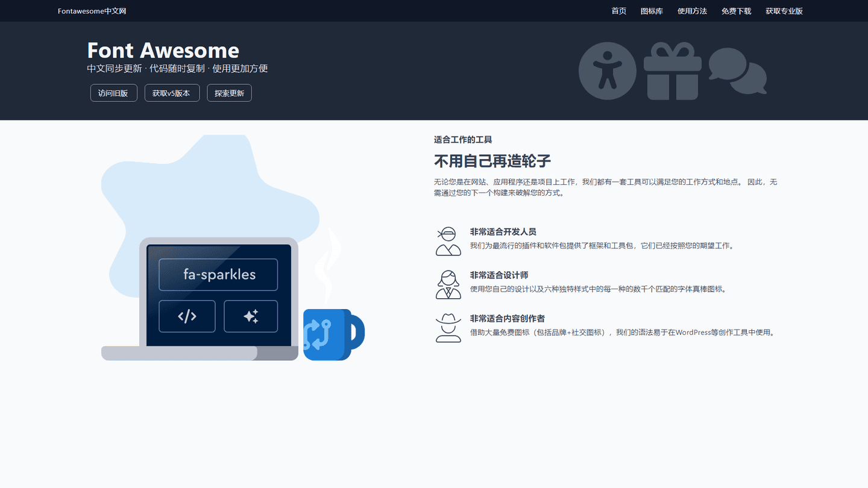Viewport: 868px width, 488px height.
Task: Click the designer person icon
Action: pyautogui.click(x=448, y=284)
